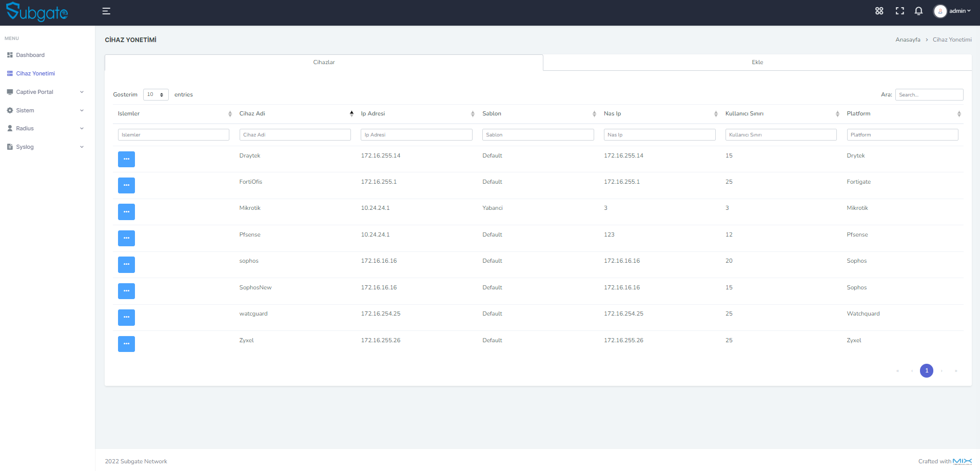Open the notifications bell
The height and width of the screenshot is (471, 980).
(x=918, y=11)
